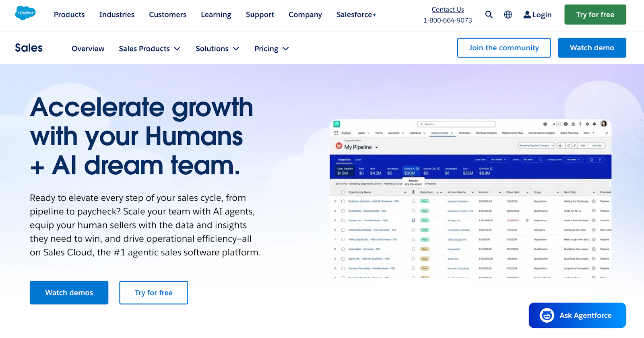
Task: Click the Watch demo button
Action: pyautogui.click(x=592, y=48)
